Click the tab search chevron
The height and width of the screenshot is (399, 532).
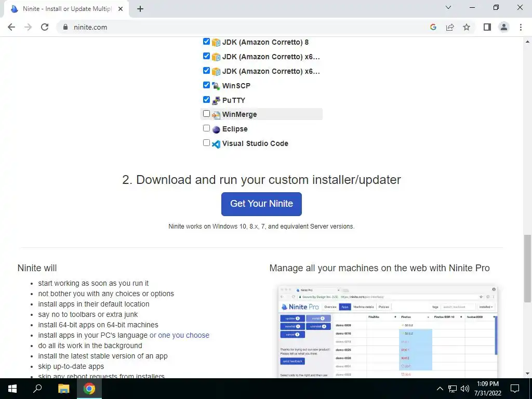448,7
